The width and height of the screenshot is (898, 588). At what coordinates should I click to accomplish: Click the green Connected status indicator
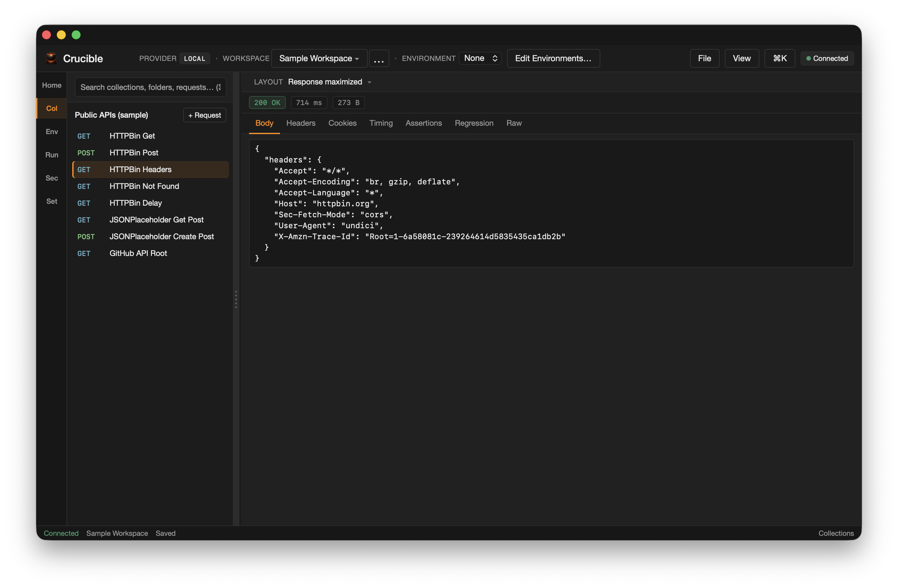827,58
